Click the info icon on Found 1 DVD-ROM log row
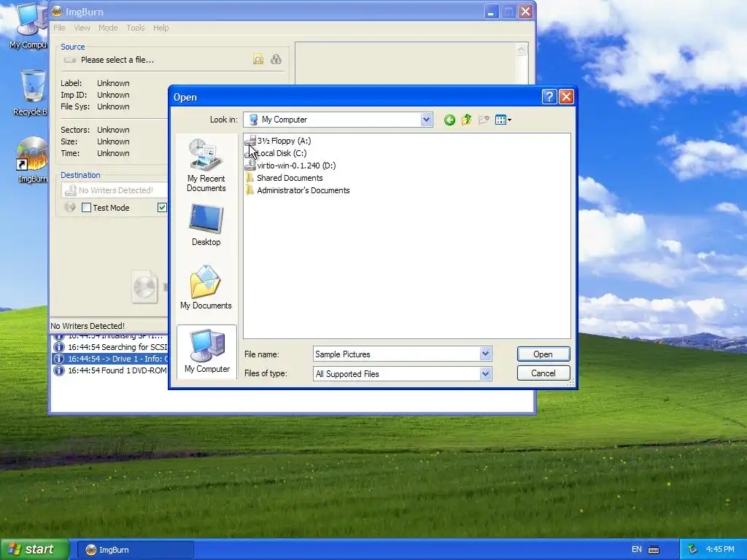The width and height of the screenshot is (747, 560). 59,370
